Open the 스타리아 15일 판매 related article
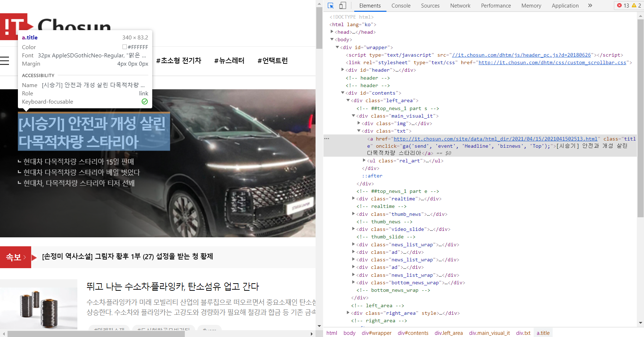This screenshot has width=644, height=337. click(x=78, y=162)
